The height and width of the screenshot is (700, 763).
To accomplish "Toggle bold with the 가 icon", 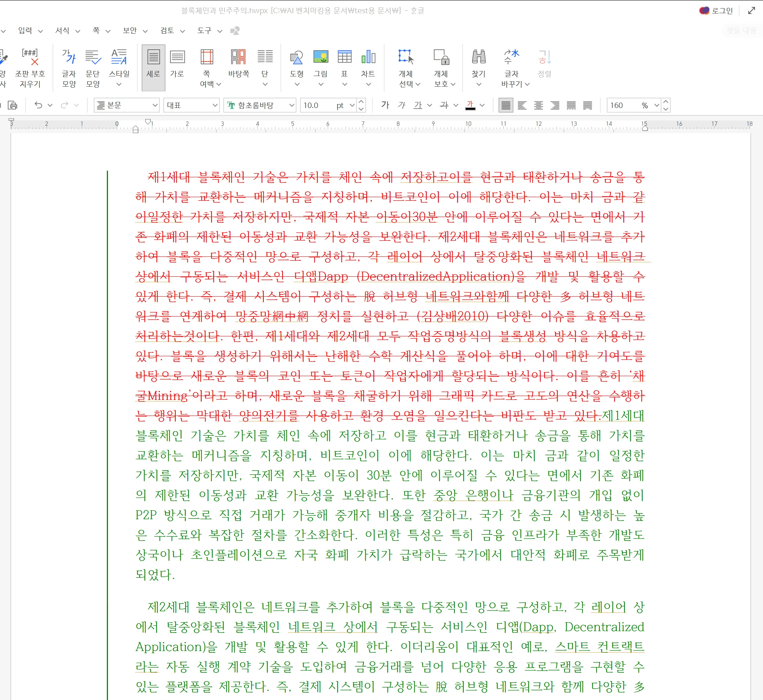I will click(x=385, y=105).
